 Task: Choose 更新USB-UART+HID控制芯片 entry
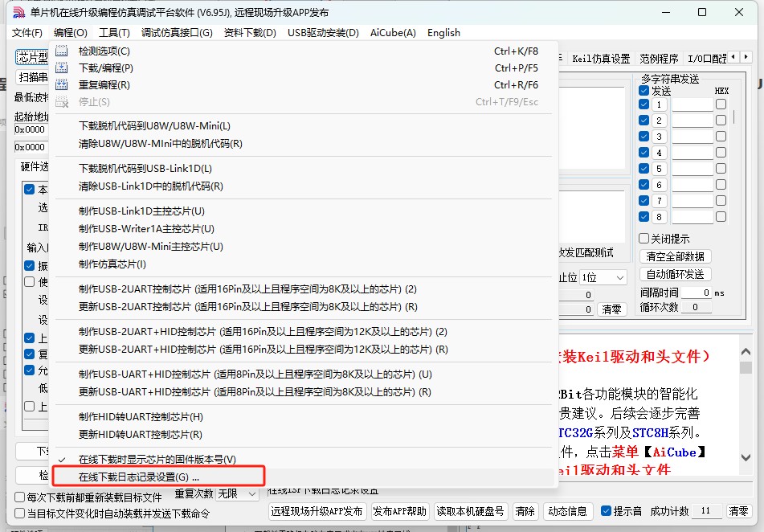tap(303, 391)
